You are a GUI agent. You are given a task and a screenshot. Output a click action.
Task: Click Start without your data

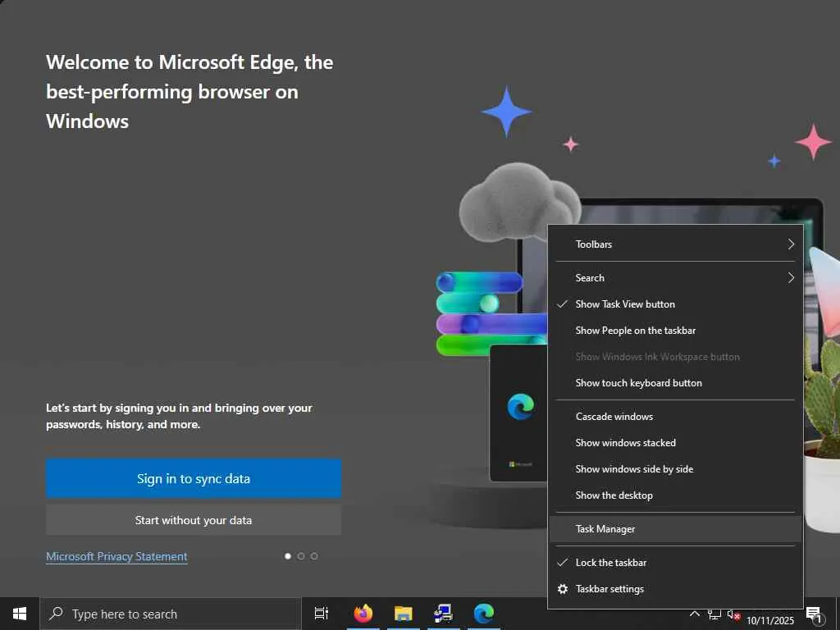194,520
